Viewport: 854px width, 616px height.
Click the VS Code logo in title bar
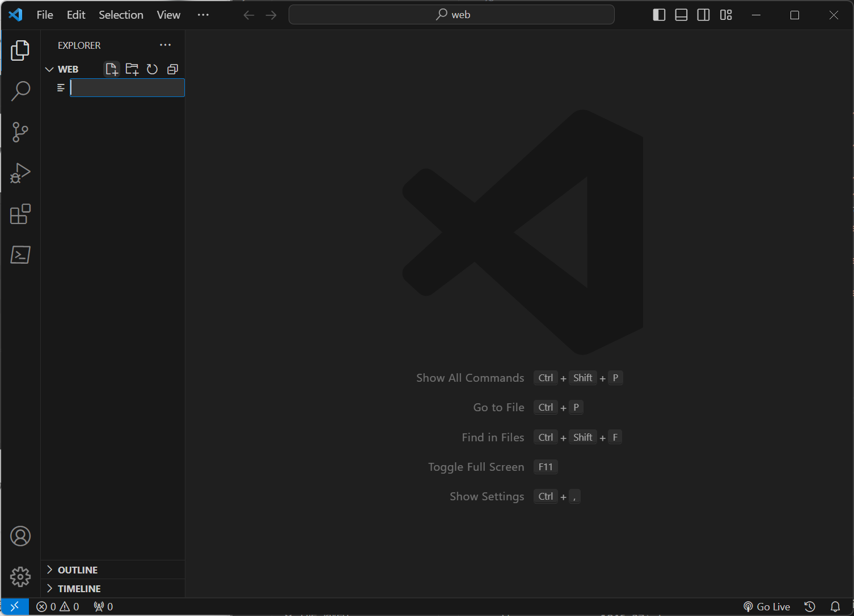[x=15, y=15]
